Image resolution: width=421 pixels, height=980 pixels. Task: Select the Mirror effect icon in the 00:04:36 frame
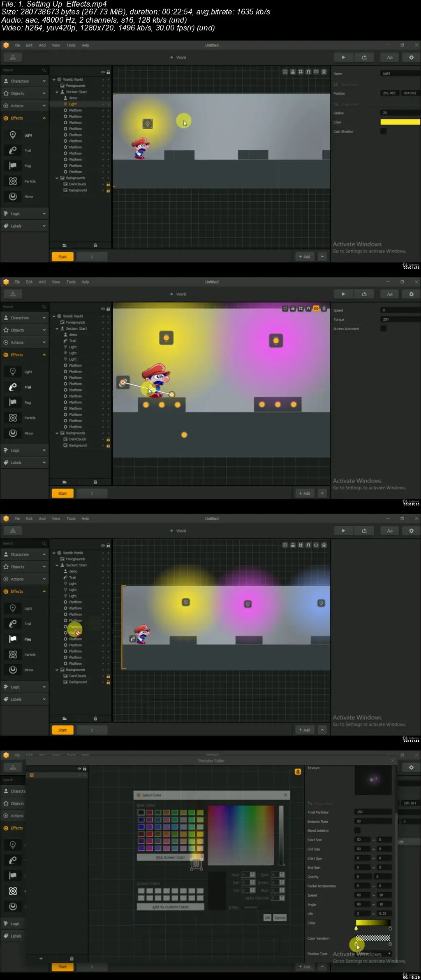point(13,196)
